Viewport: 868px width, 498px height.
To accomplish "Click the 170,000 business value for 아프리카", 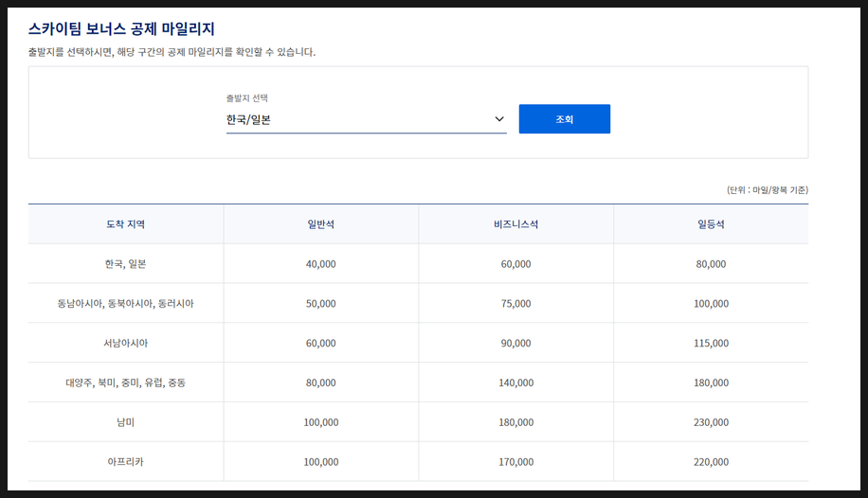I will click(515, 461).
